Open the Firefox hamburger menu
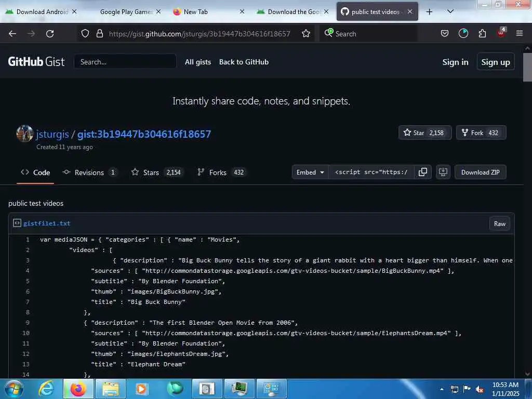The width and height of the screenshot is (532, 399). pyautogui.click(x=519, y=33)
